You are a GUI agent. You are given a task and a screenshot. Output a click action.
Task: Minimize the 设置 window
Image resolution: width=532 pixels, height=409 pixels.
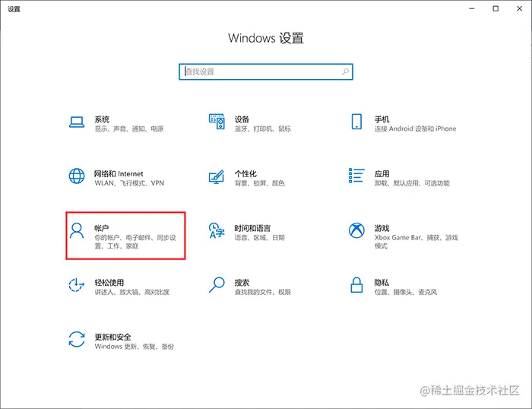click(x=472, y=8)
